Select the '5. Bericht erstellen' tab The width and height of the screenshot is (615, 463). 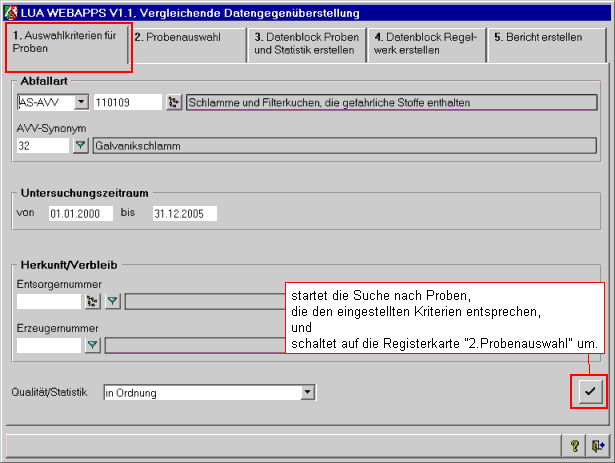tap(547, 38)
